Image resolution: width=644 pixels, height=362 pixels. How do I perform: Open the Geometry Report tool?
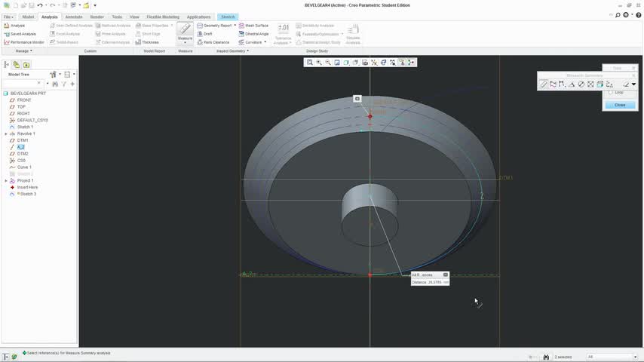[214, 26]
